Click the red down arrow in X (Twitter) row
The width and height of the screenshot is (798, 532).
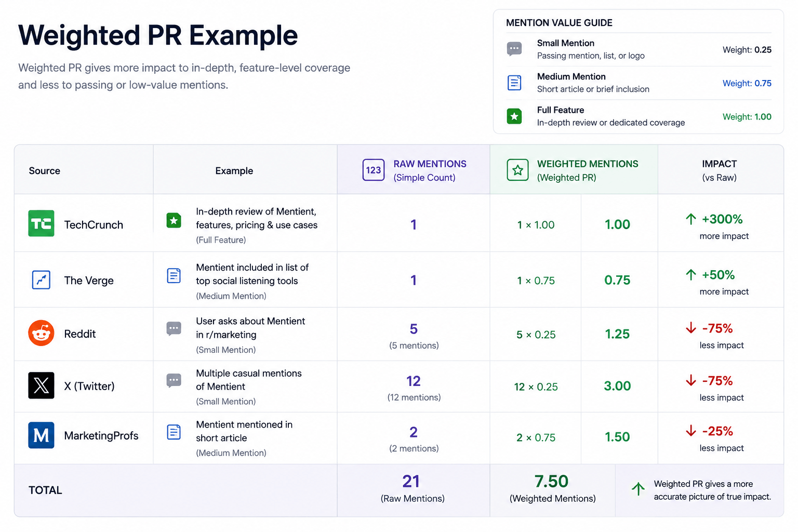tap(690, 380)
